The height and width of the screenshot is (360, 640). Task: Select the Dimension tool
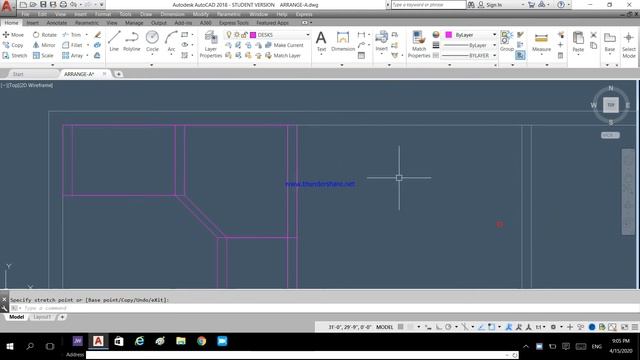point(343,41)
